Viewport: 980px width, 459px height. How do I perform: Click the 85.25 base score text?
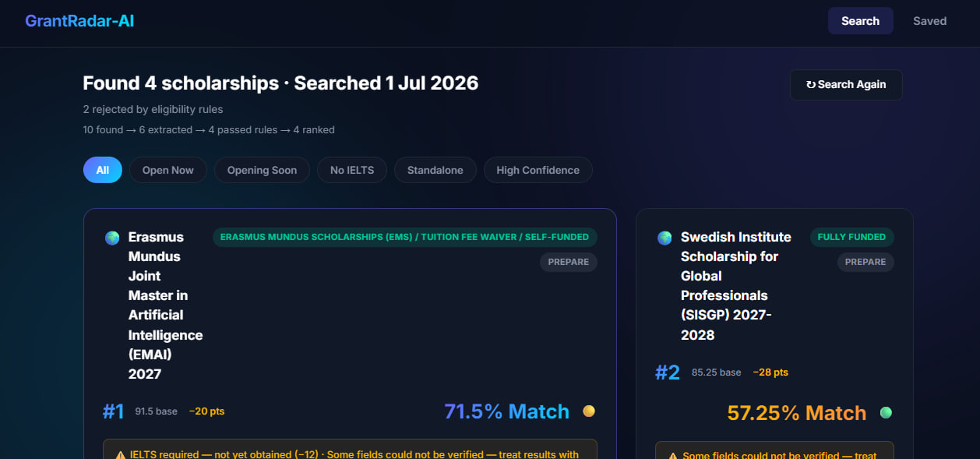[717, 372]
